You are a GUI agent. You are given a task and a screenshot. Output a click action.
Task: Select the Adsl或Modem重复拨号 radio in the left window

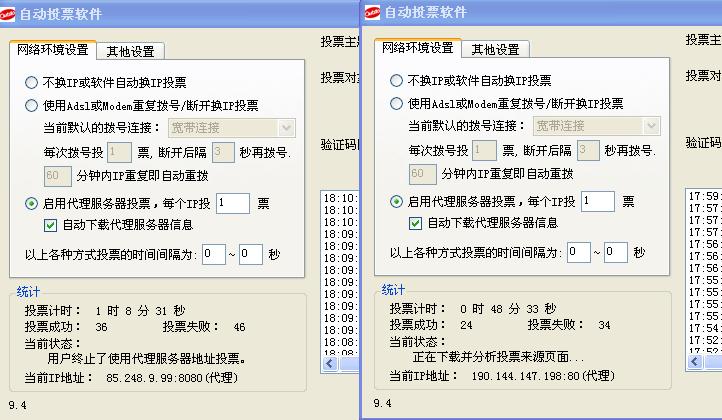coord(32,105)
